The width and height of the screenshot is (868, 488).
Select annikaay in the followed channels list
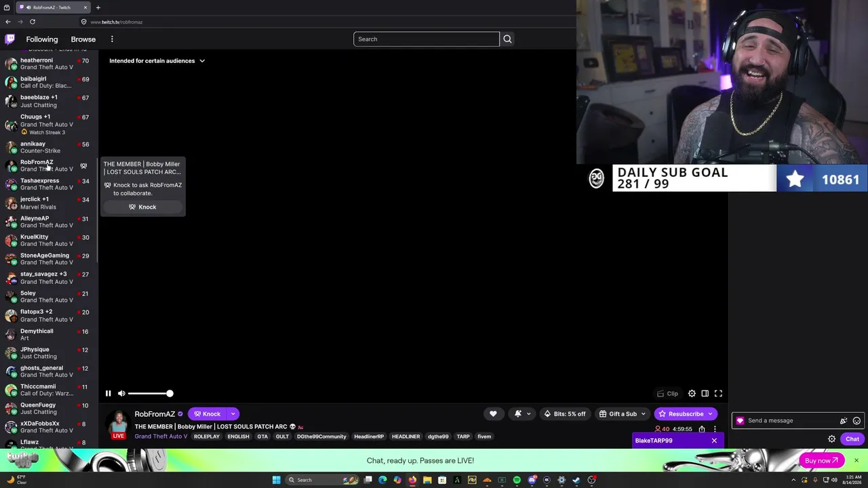point(49,147)
